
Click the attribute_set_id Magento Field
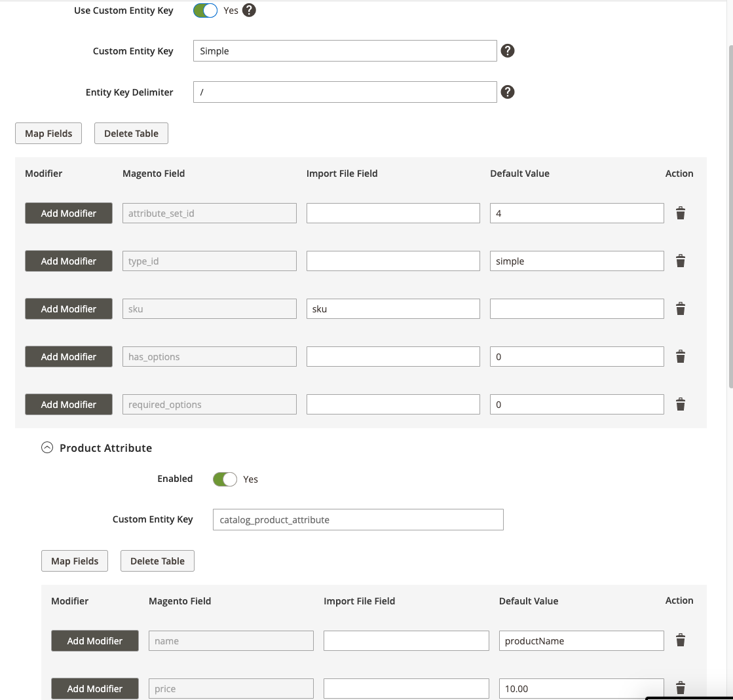(210, 213)
